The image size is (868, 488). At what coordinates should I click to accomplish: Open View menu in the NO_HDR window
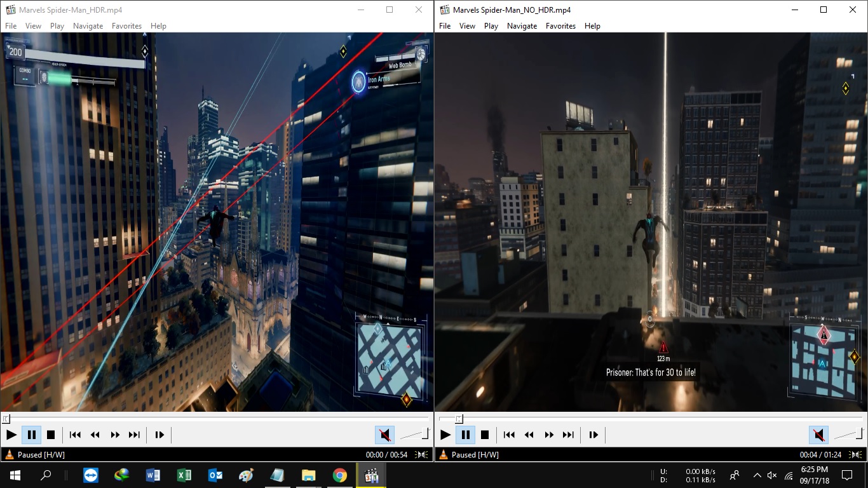point(467,26)
